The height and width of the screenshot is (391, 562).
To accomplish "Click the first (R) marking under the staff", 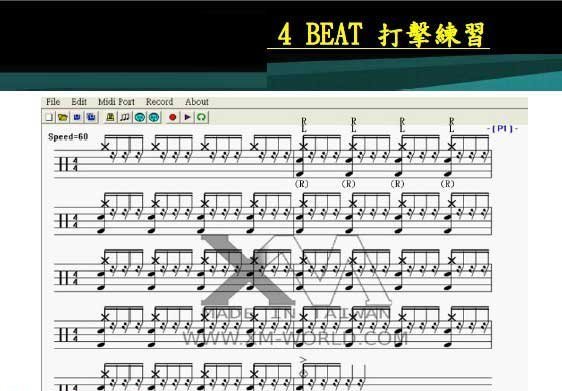I will (301, 184).
